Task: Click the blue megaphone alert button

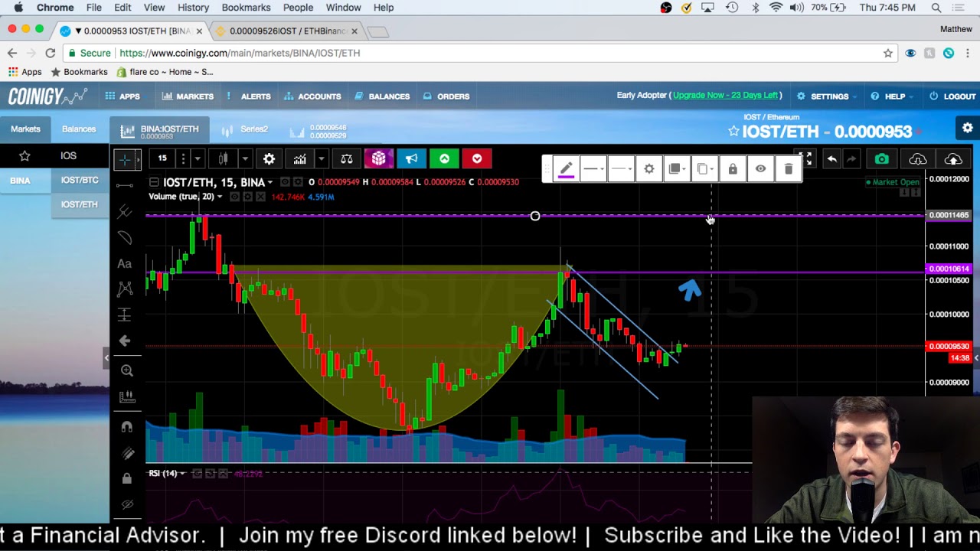Action: [411, 158]
